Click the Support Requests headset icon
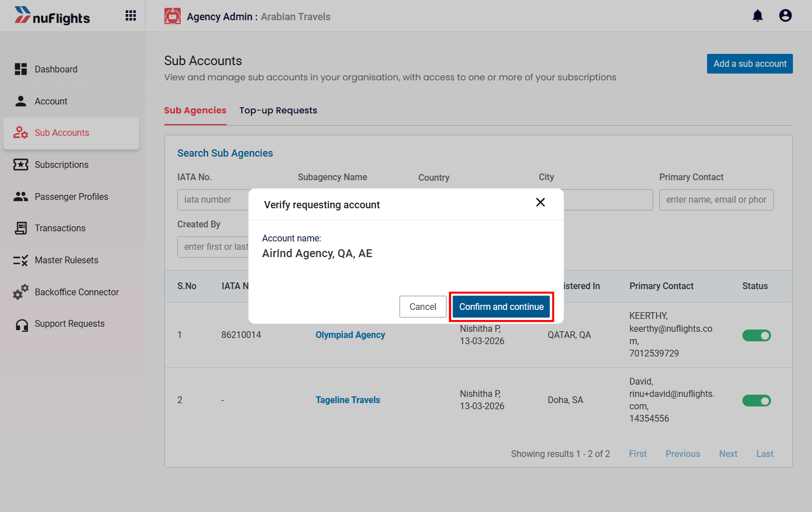 click(22, 325)
